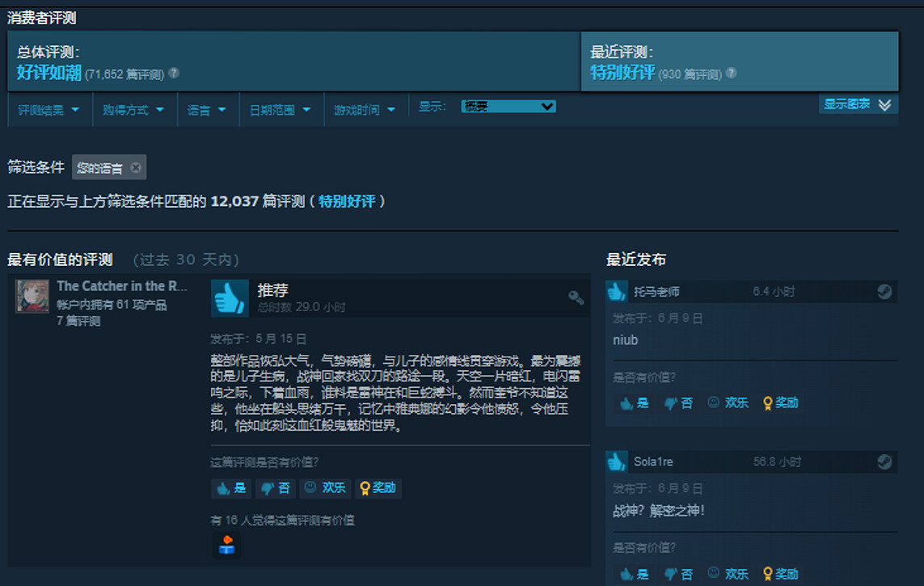Remove the 您的语言 filter tag
This screenshot has height=586, width=924.
click(x=136, y=168)
